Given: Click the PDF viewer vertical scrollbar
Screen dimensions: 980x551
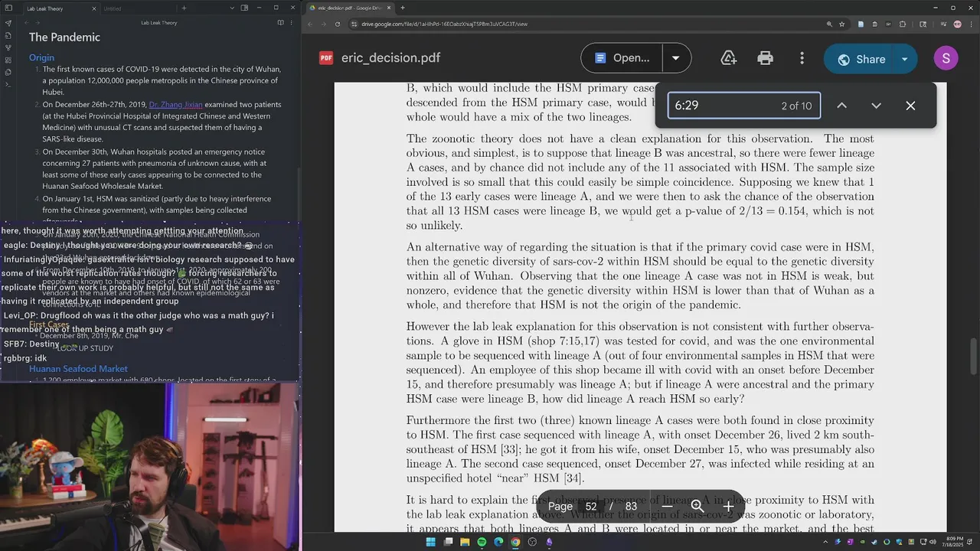Looking at the screenshot, I should pos(975,356).
